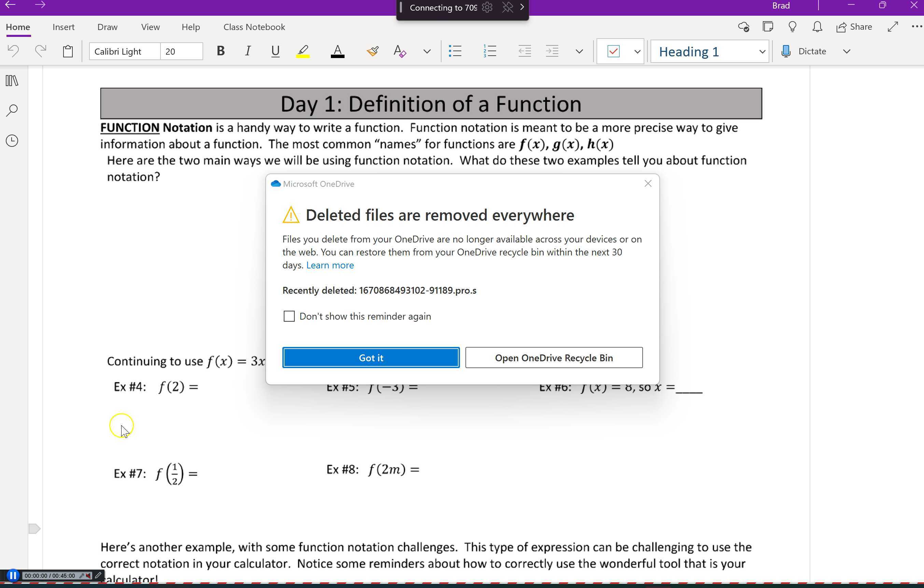
Task: Apply the Format Painter
Action: 372,51
